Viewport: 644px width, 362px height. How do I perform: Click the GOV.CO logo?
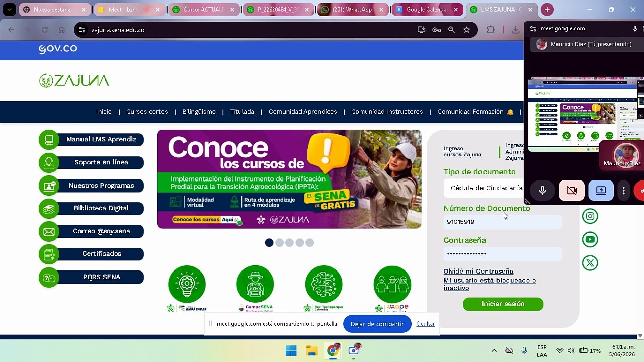58,49
